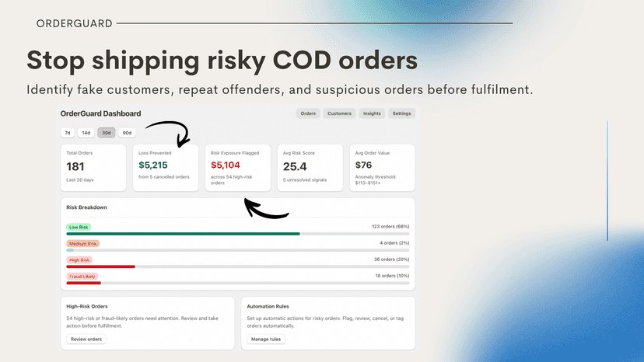Viewport: 644px width, 362px height.
Task: Select the 90d time range
Action: (127, 133)
